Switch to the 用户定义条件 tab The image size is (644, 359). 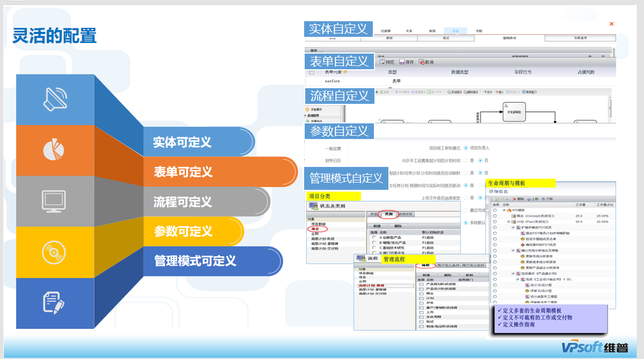pos(448,265)
